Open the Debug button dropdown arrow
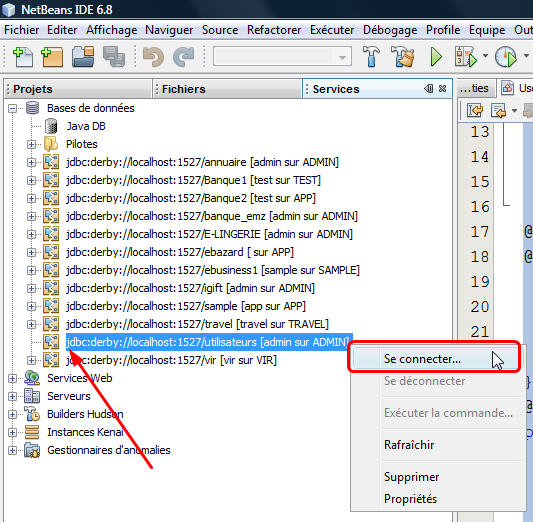Screen dimensions: 533x522 [x=485, y=56]
